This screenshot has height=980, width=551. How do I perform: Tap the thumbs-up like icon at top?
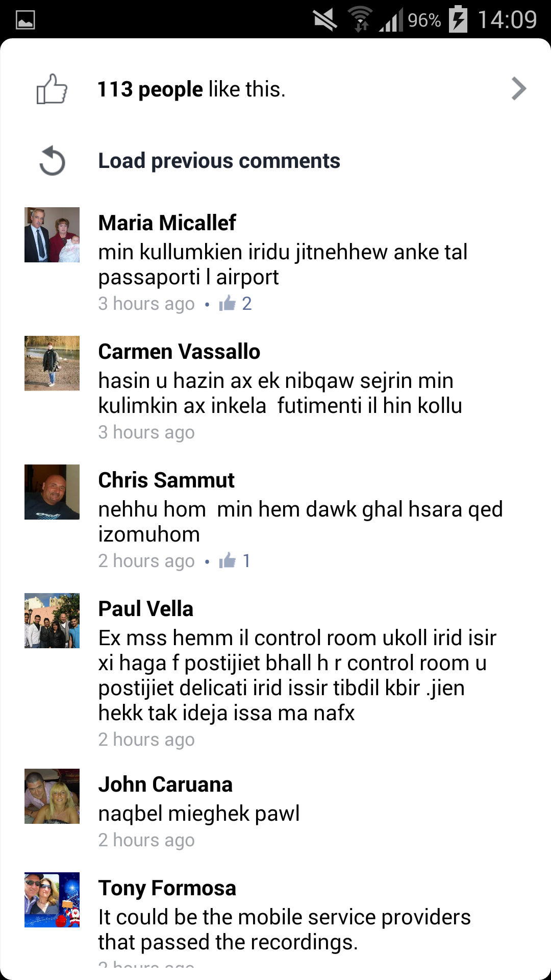click(x=52, y=89)
